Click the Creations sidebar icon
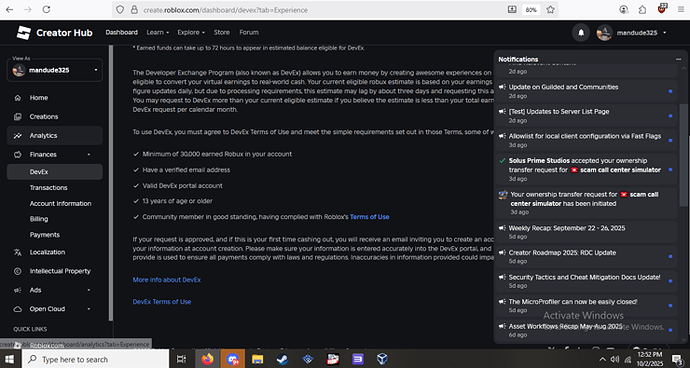This screenshot has height=368, width=690. (18, 117)
